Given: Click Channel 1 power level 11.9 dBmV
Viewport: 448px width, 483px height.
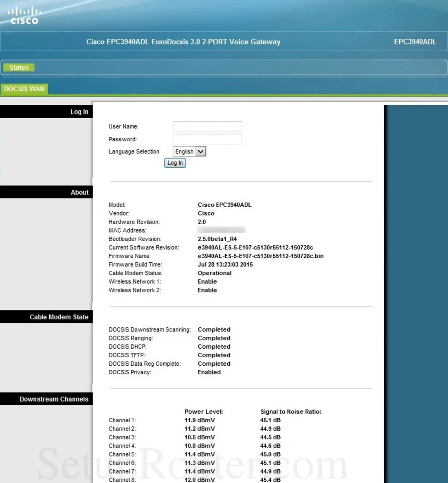Looking at the screenshot, I should pyautogui.click(x=199, y=420).
